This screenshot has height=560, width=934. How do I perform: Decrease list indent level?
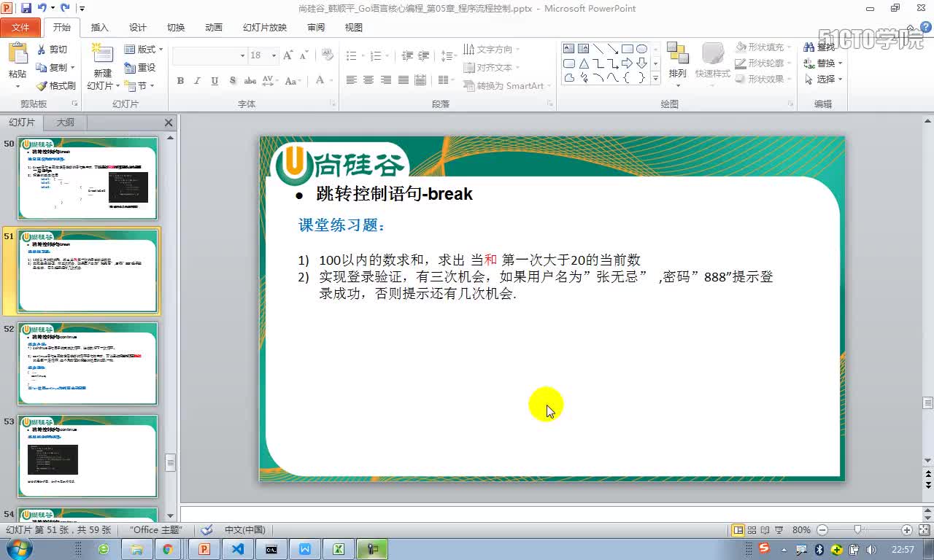[407, 55]
